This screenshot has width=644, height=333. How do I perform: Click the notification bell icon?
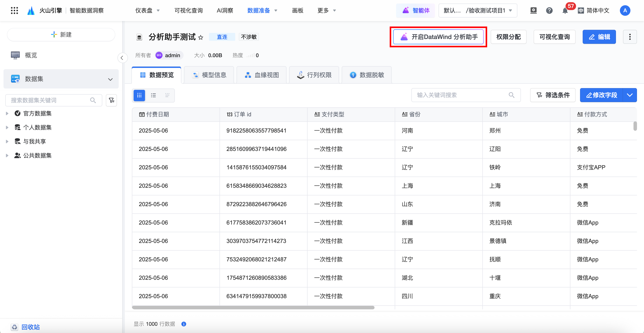565,11
